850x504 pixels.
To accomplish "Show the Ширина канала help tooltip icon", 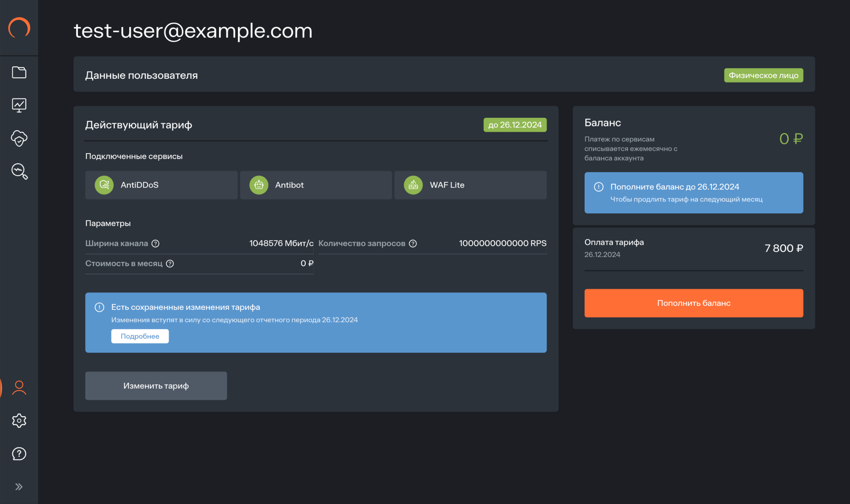I will point(155,243).
